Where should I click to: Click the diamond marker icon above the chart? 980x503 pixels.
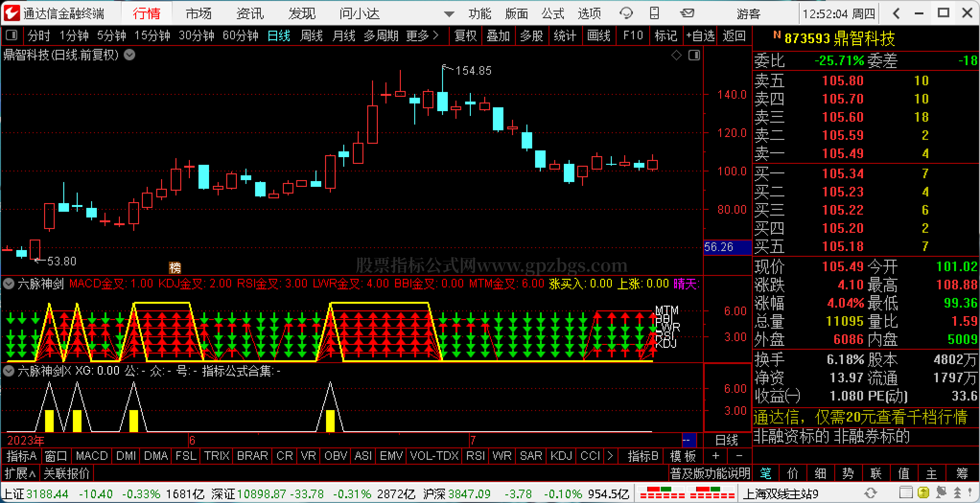pyautogui.click(x=677, y=56)
